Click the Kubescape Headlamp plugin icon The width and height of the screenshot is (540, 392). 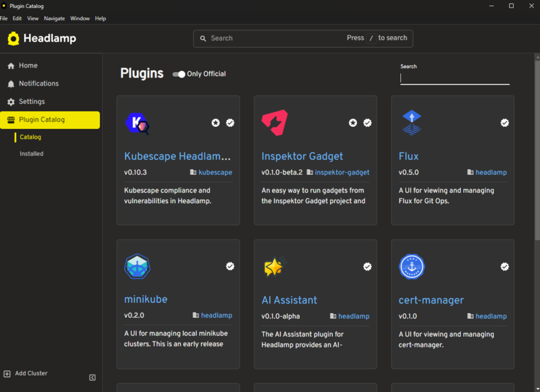coord(138,123)
